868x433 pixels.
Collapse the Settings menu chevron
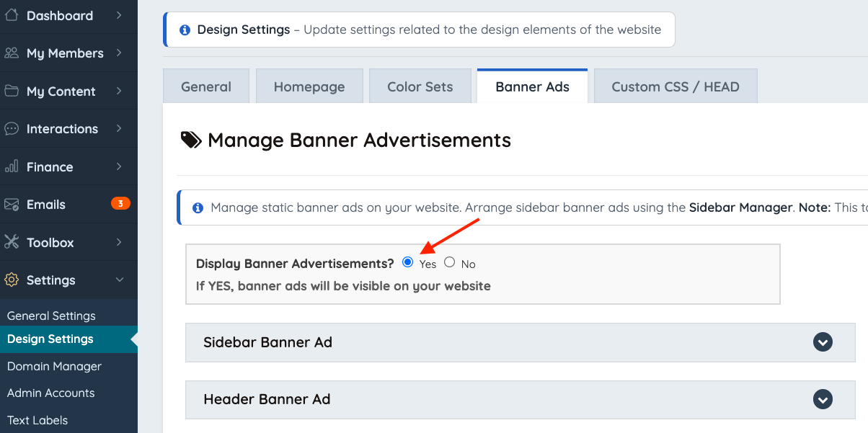tap(120, 280)
